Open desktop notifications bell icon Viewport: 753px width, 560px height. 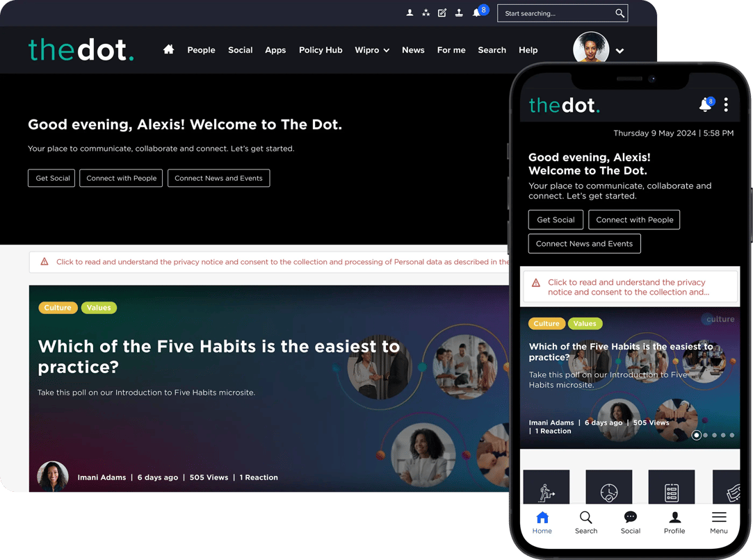tap(476, 13)
